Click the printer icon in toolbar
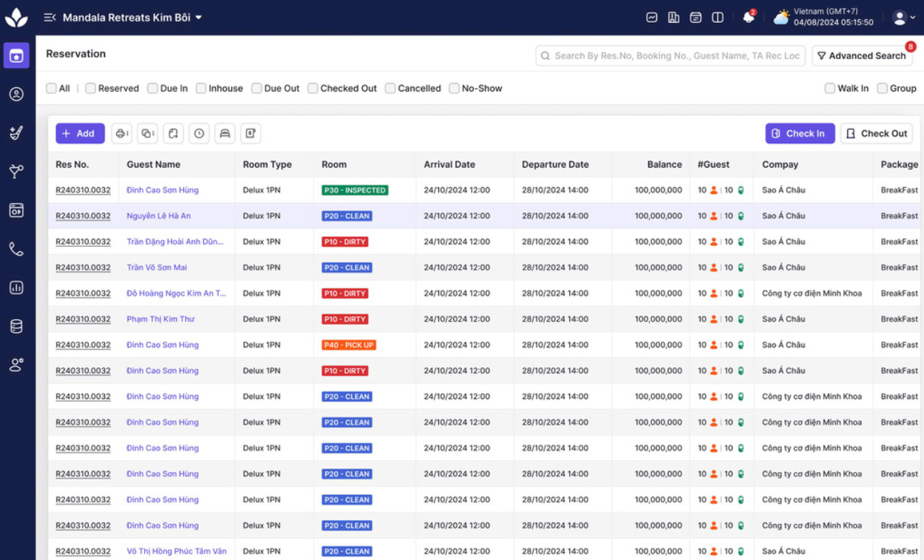This screenshot has width=924, height=560. tap(121, 134)
